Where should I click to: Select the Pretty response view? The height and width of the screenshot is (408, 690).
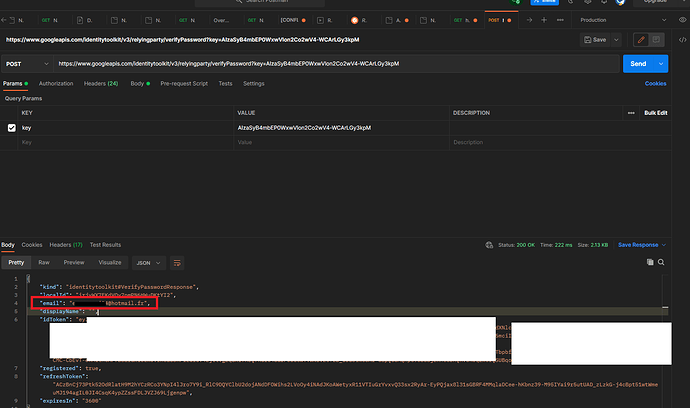[16, 263]
